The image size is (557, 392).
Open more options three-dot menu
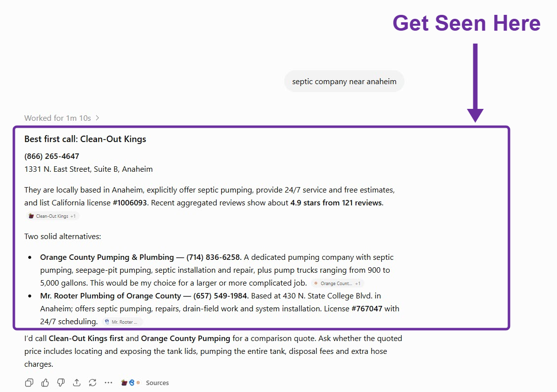(108, 383)
